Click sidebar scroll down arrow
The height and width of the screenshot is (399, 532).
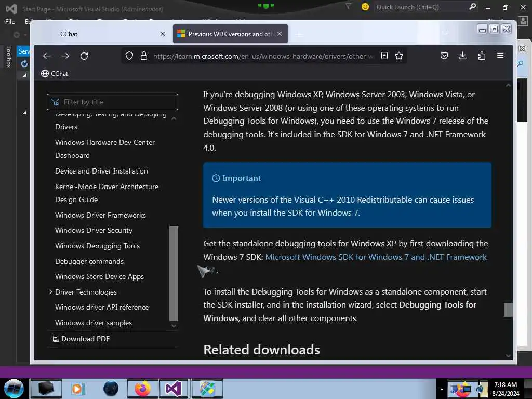pos(174,326)
